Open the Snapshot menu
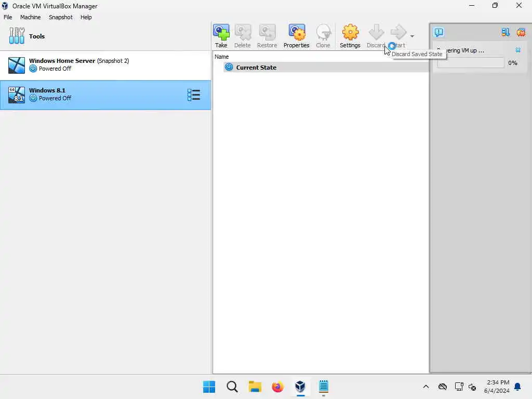The width and height of the screenshot is (532, 399). 60,17
